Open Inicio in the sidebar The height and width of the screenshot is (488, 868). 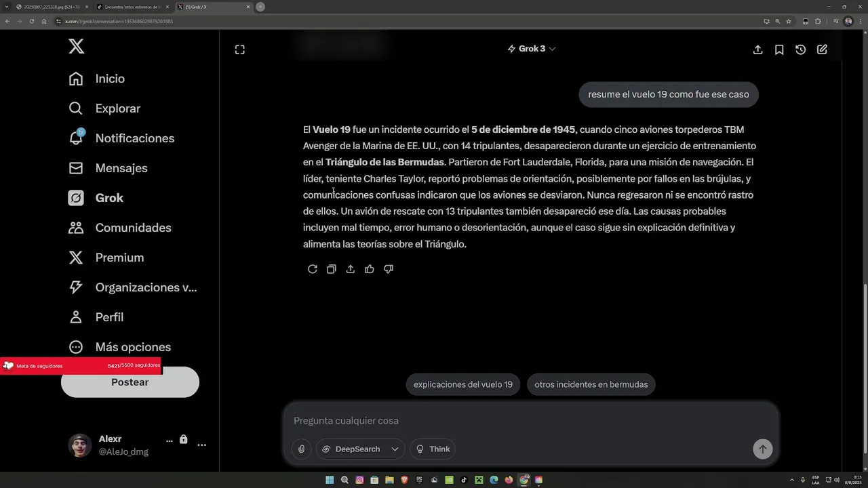(97, 79)
